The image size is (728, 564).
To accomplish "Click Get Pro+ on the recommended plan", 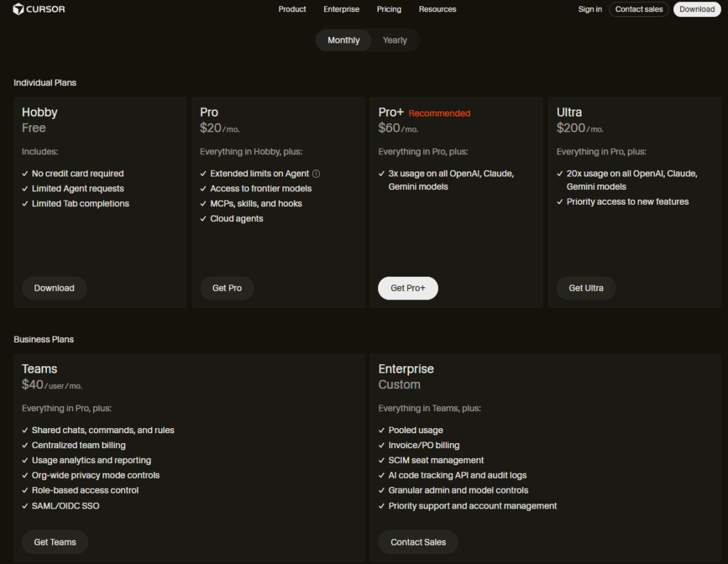I will 407,288.
